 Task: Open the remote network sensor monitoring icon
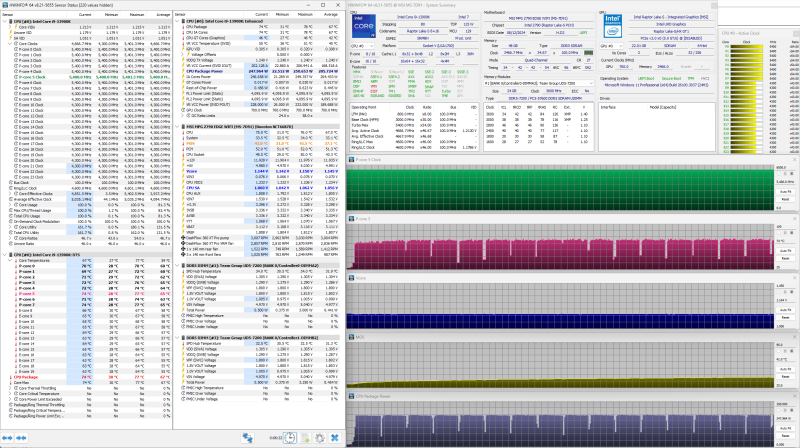point(247,438)
